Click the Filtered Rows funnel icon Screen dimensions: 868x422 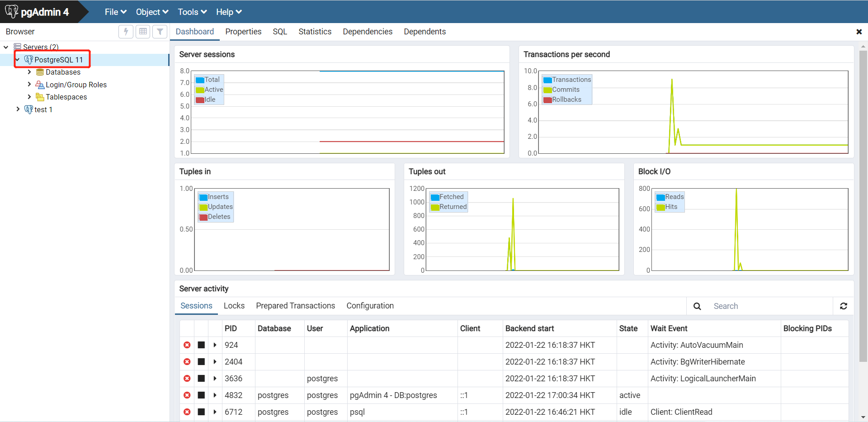160,32
